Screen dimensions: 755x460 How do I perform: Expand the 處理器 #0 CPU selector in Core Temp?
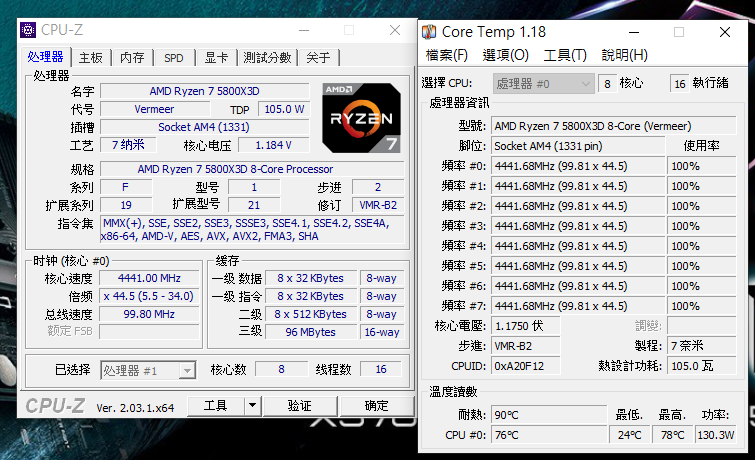pyautogui.click(x=542, y=84)
